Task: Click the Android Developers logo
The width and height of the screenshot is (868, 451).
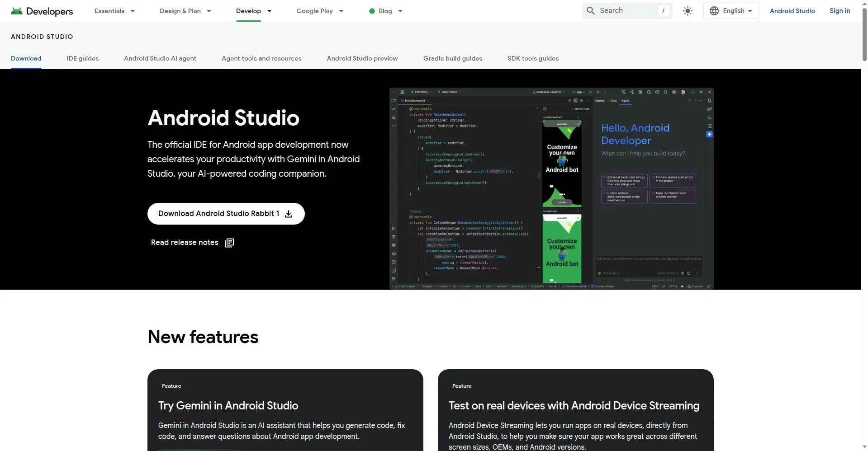Action: pos(42,11)
